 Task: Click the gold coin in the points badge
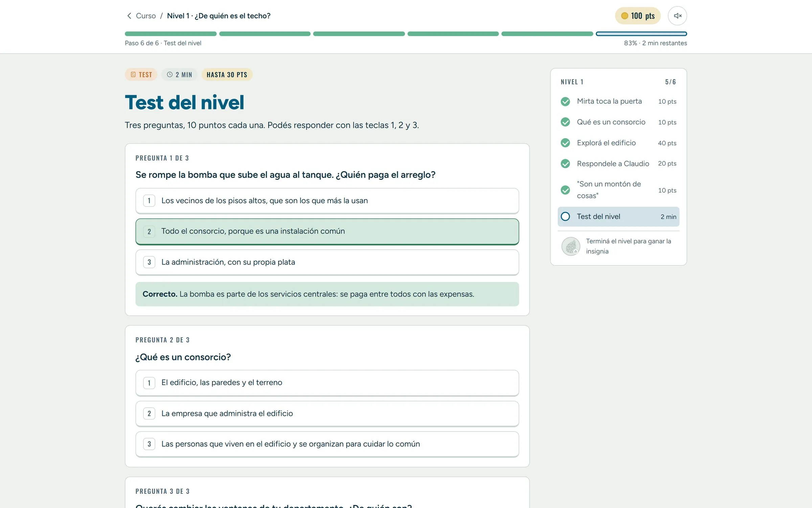click(625, 16)
